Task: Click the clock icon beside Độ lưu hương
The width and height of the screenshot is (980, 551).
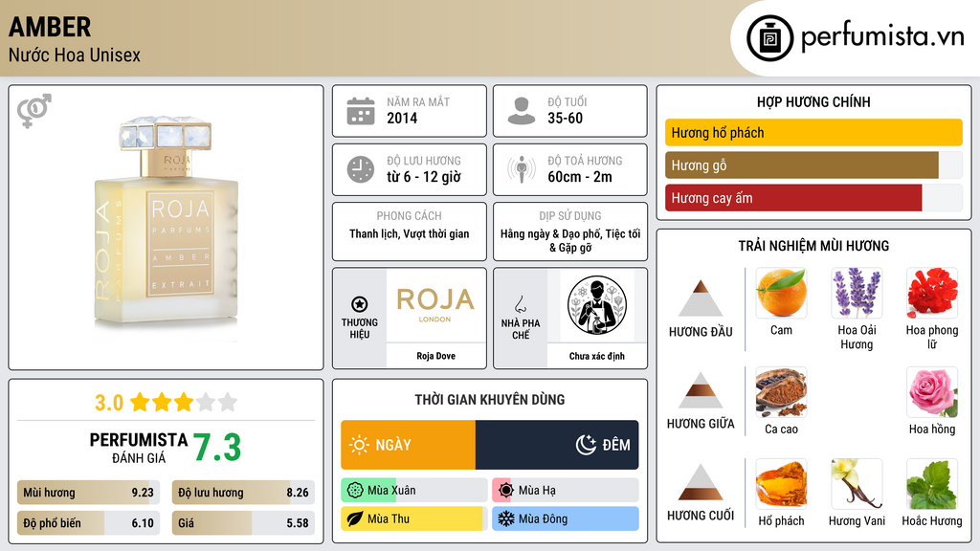Action: tap(361, 169)
